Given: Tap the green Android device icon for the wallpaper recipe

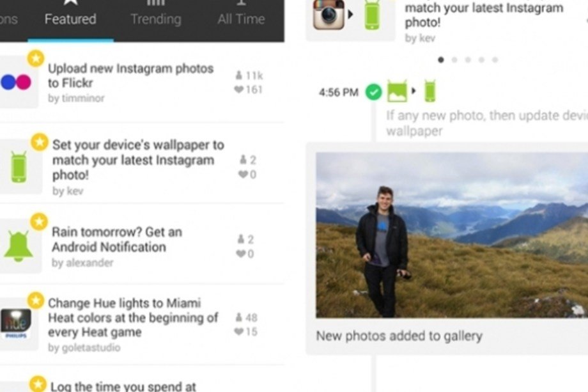Looking at the screenshot, I should pos(19,167).
